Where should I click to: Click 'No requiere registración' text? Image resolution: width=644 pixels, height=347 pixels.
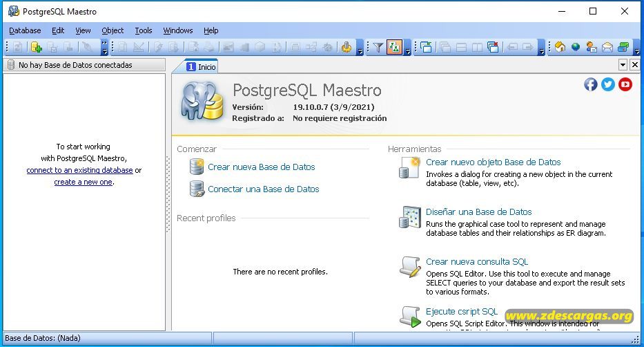[x=340, y=118]
